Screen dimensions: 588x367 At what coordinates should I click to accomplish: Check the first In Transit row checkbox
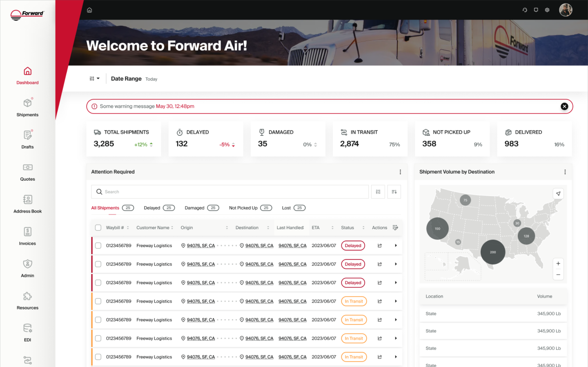98,301
